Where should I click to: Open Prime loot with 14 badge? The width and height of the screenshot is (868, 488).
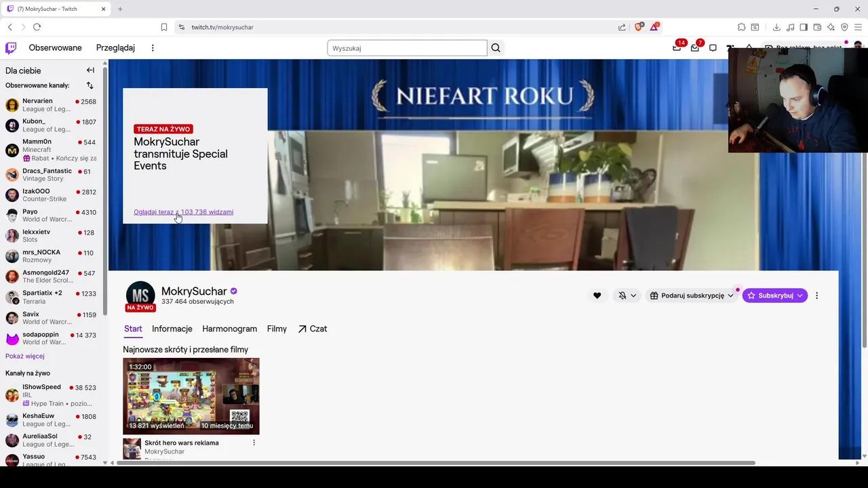677,48
